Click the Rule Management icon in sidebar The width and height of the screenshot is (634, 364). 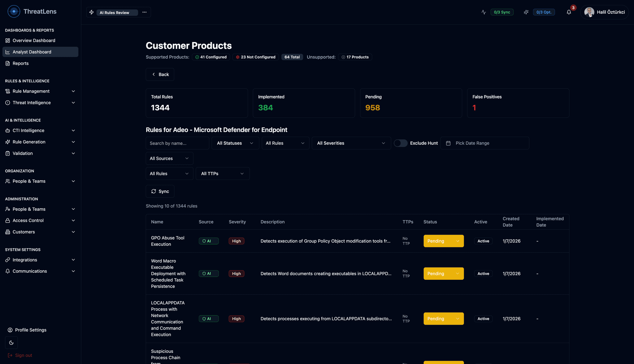[x=8, y=91]
